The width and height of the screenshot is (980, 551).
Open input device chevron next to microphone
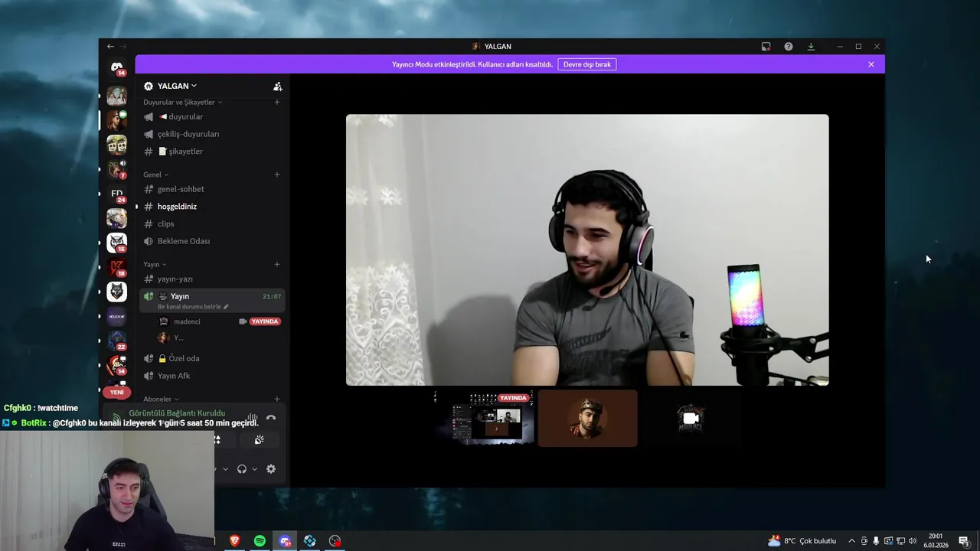pos(225,469)
